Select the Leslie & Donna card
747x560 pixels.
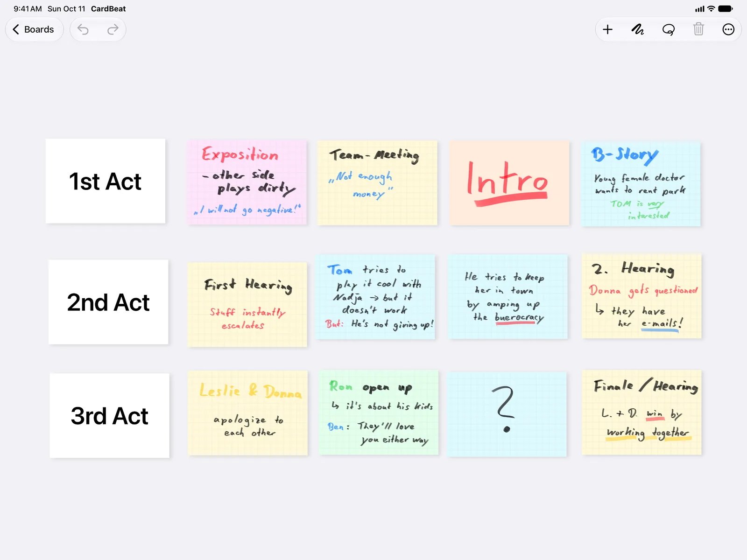coord(247,413)
